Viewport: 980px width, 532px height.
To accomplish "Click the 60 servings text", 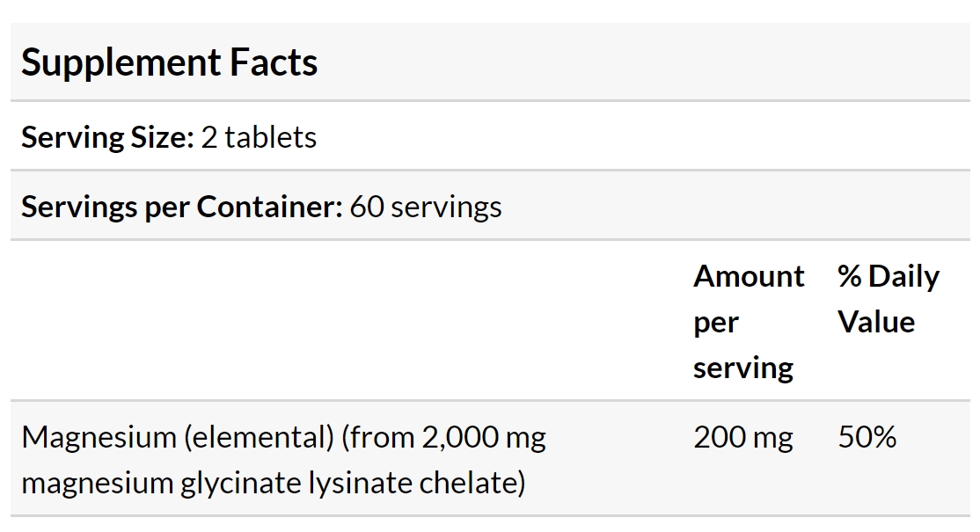I will click(426, 207).
